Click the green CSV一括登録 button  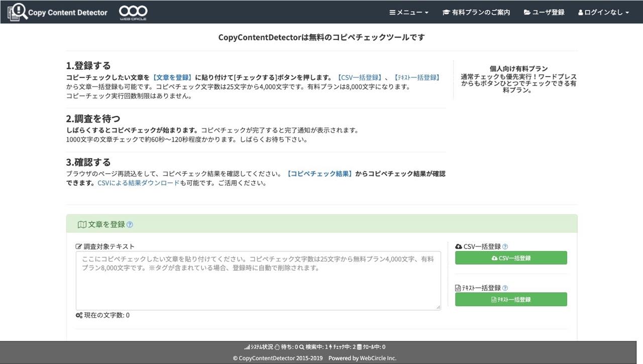pos(511,258)
